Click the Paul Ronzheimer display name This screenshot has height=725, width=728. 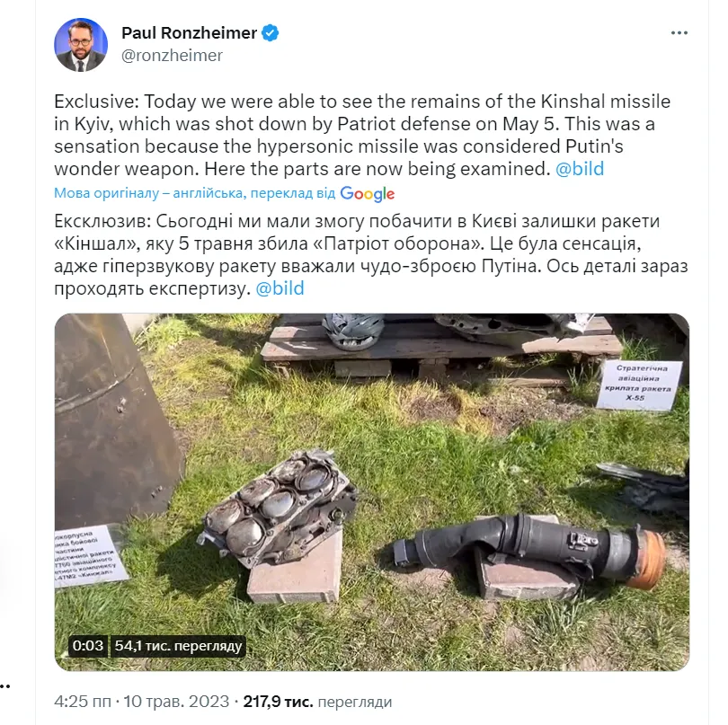coord(189,33)
